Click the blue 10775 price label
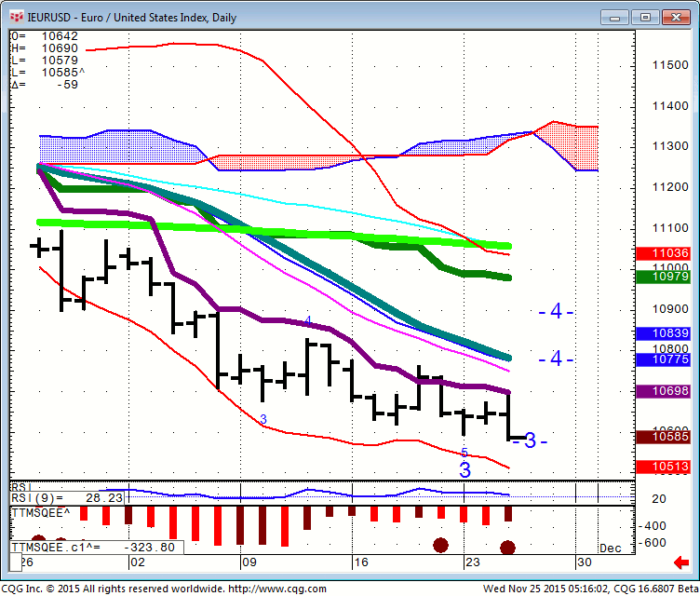This screenshot has height=596, width=700. click(663, 359)
